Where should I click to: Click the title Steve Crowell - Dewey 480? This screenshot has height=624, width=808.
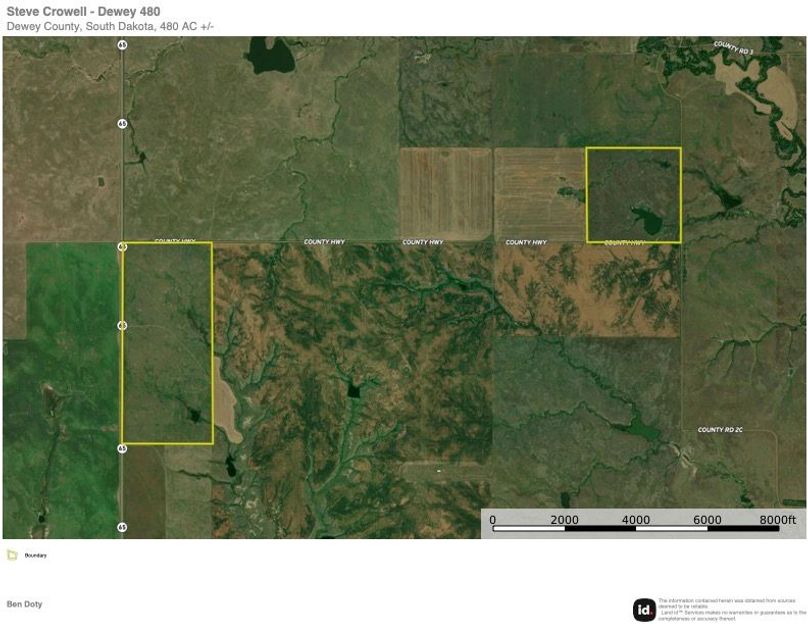(x=83, y=12)
